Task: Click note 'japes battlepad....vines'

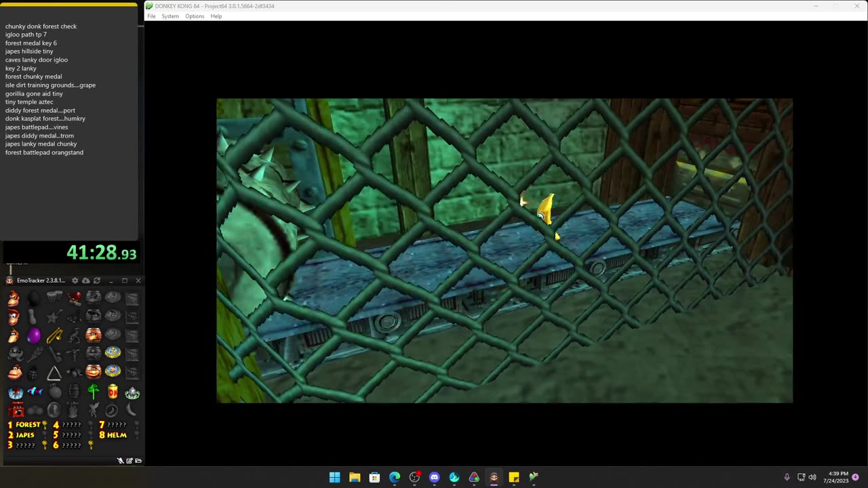Action: click(37, 127)
